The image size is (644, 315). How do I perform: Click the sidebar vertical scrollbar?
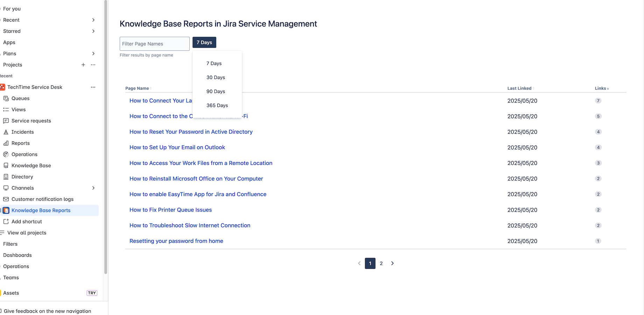pos(106,136)
